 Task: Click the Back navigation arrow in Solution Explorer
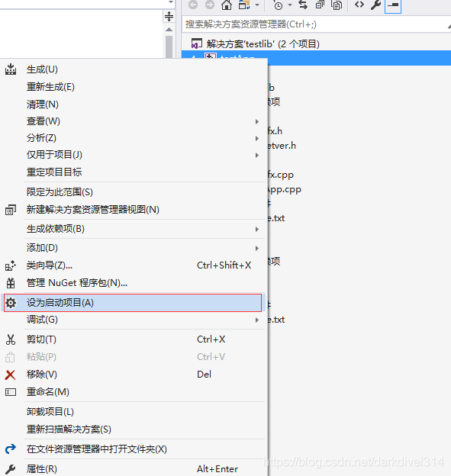coord(193,5)
